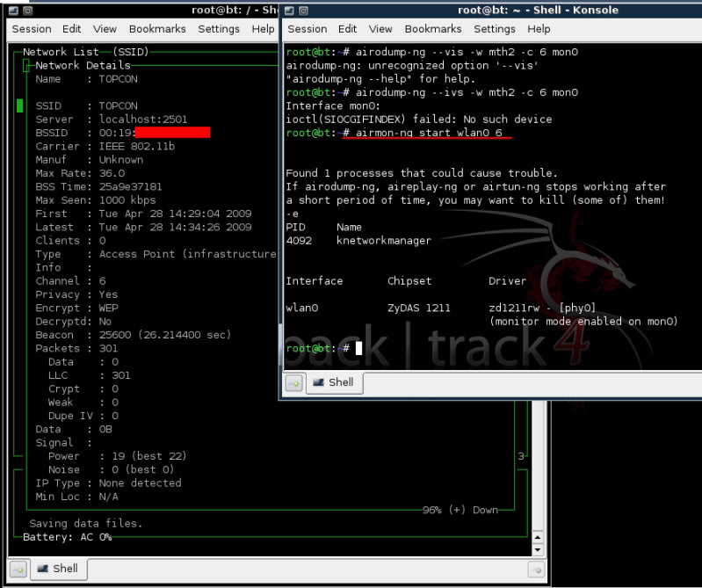Select Shell tab in right Konsole window
The height and width of the screenshot is (588, 702).
tap(332, 382)
